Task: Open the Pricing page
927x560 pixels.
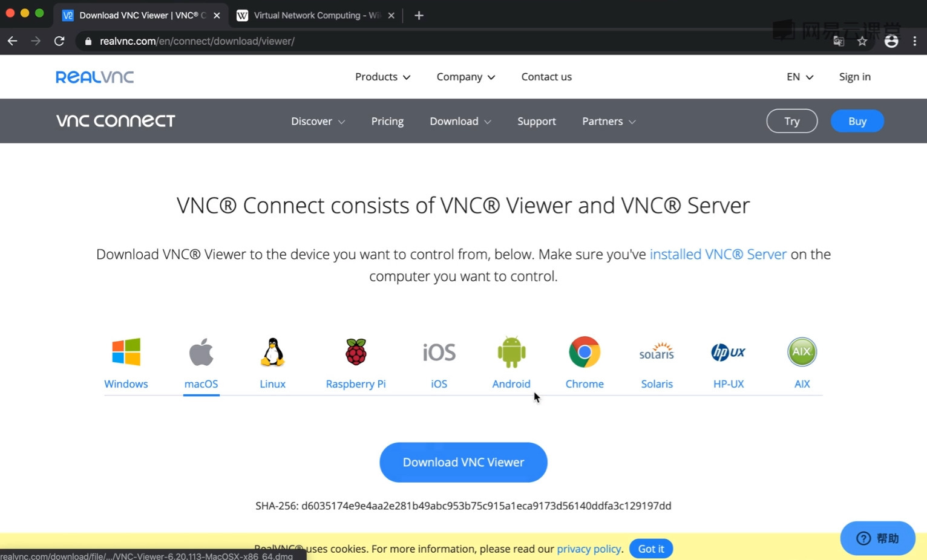Action: click(x=387, y=121)
